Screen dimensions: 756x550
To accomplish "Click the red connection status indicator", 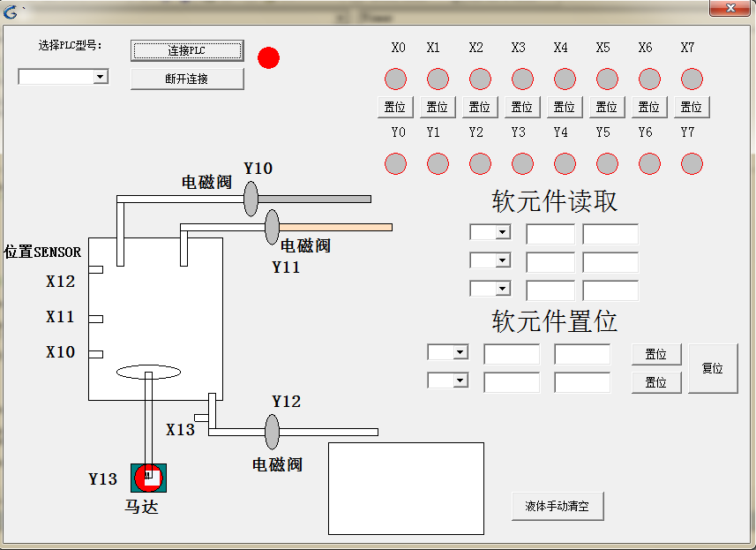I will click(268, 58).
